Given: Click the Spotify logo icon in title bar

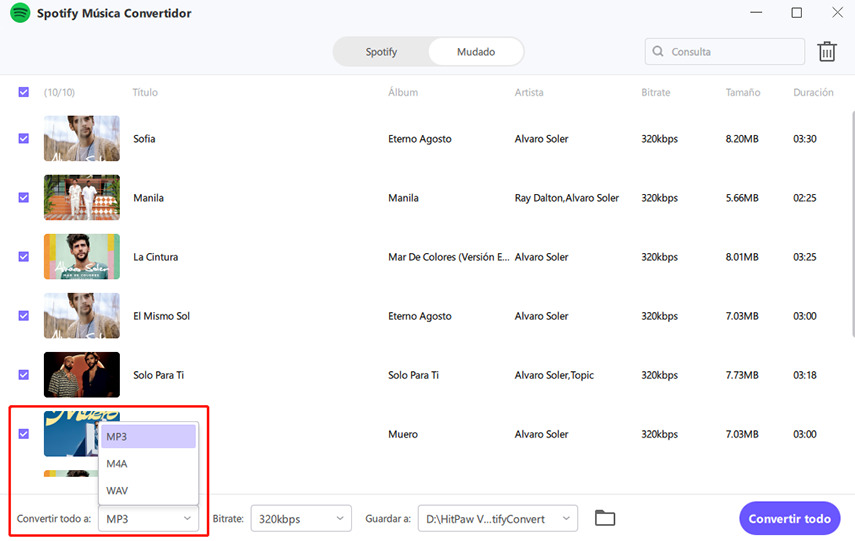Looking at the screenshot, I should pos(20,13).
